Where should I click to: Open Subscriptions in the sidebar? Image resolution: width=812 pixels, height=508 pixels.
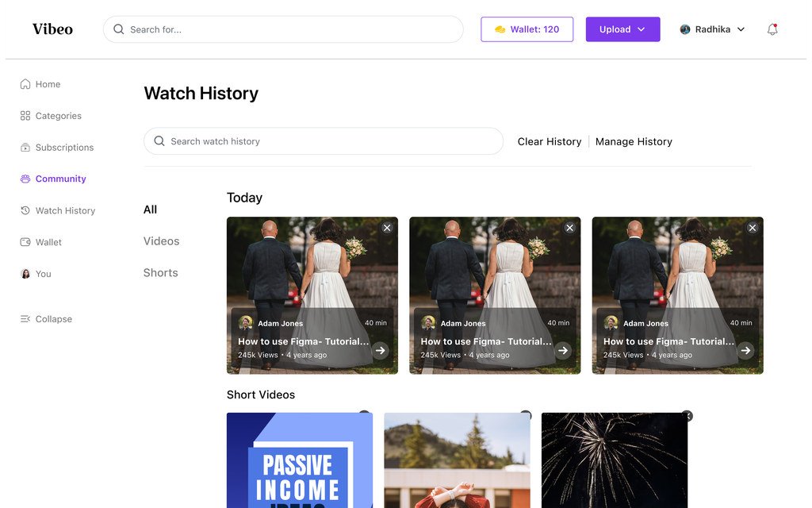coord(57,147)
